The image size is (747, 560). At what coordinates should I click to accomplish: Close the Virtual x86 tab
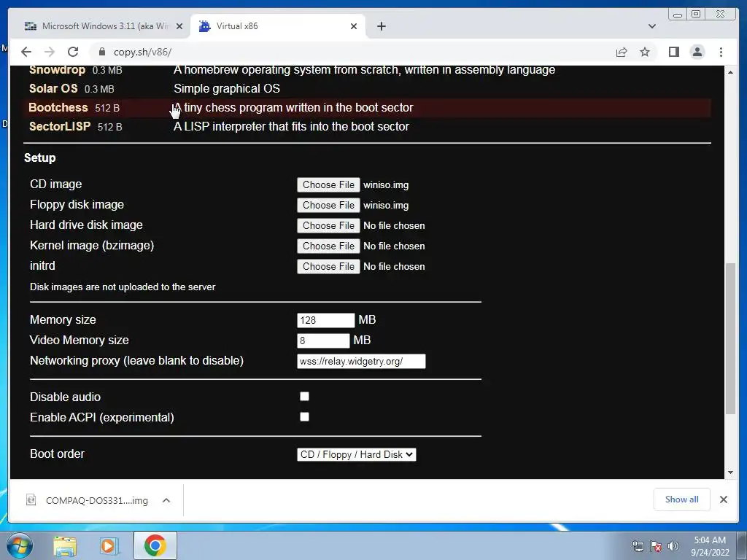coord(354,26)
